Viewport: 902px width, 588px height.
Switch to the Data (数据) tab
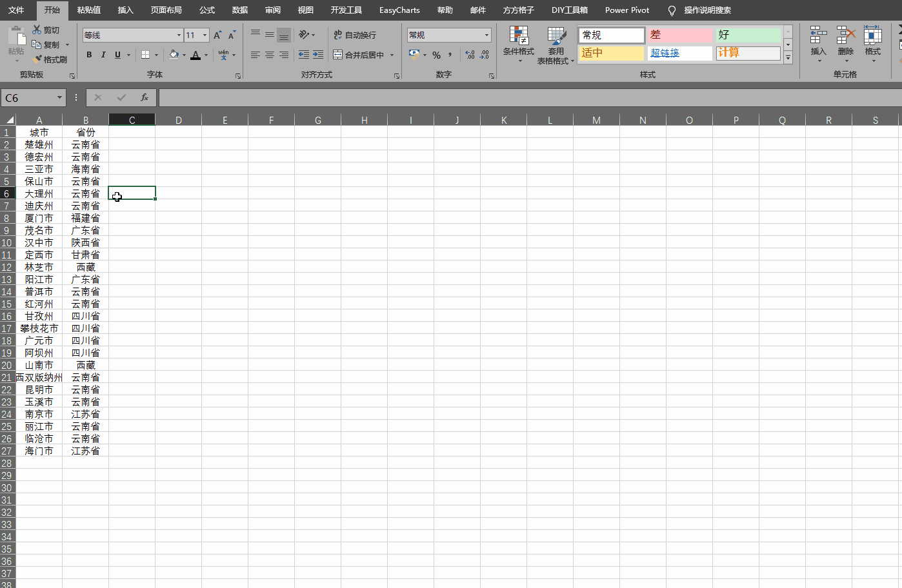pos(240,10)
